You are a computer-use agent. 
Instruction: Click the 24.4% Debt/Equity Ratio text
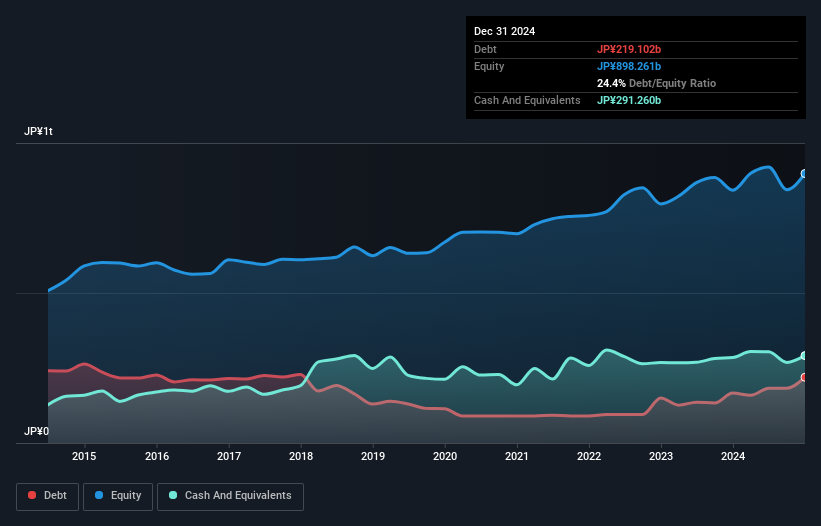(656, 83)
